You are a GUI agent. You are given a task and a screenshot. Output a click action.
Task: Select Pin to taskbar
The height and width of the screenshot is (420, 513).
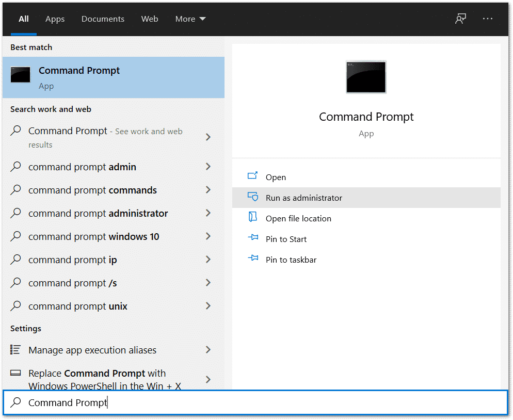tap(366, 260)
